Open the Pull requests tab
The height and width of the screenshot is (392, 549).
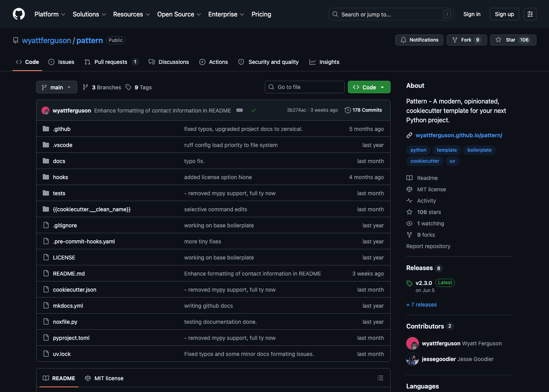pos(111,62)
